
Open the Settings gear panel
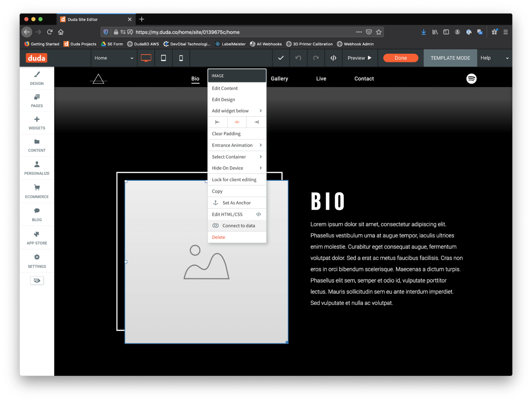pyautogui.click(x=37, y=261)
